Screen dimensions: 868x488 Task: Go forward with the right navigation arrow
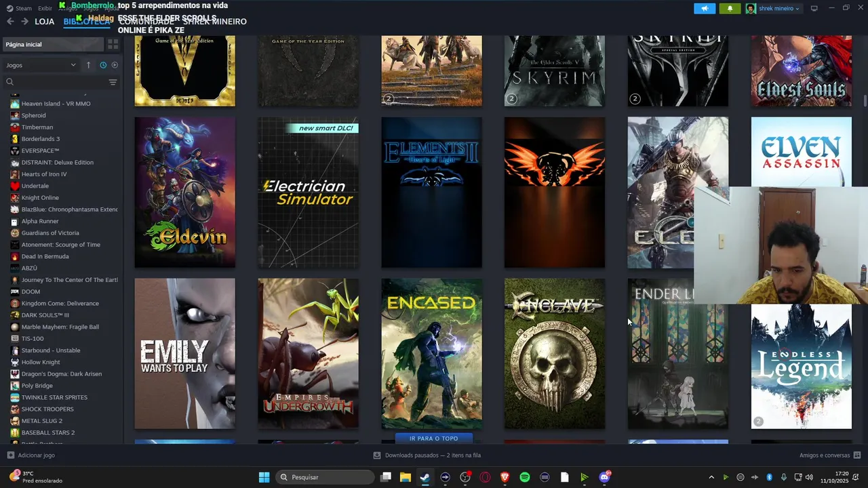25,22
